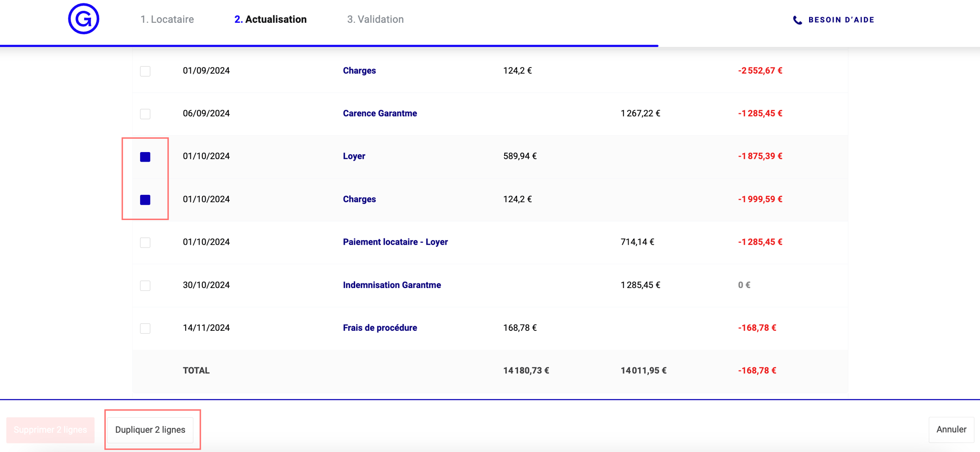980x452 pixels.
Task: Click the 589,94 € Loyer amount
Action: pyautogui.click(x=520, y=156)
